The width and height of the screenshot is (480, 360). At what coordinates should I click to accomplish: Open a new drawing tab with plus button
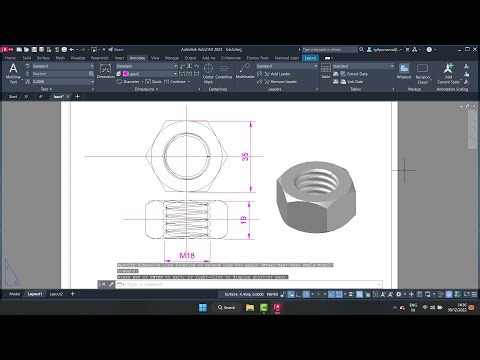click(x=78, y=97)
